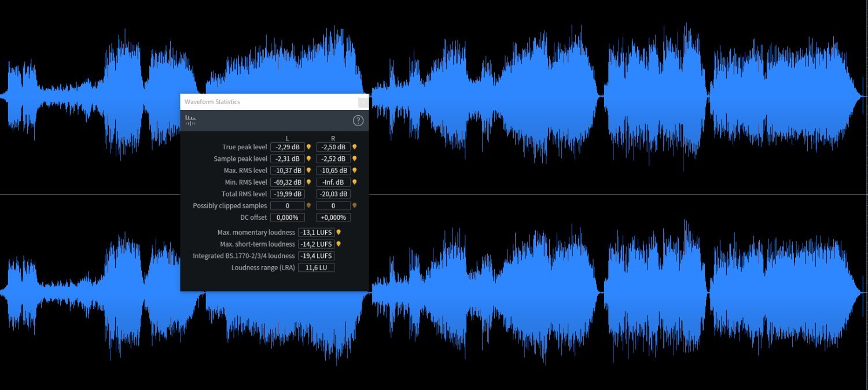Locate right channel Max. RMS level position
The image size is (868, 390).
pyautogui.click(x=355, y=171)
